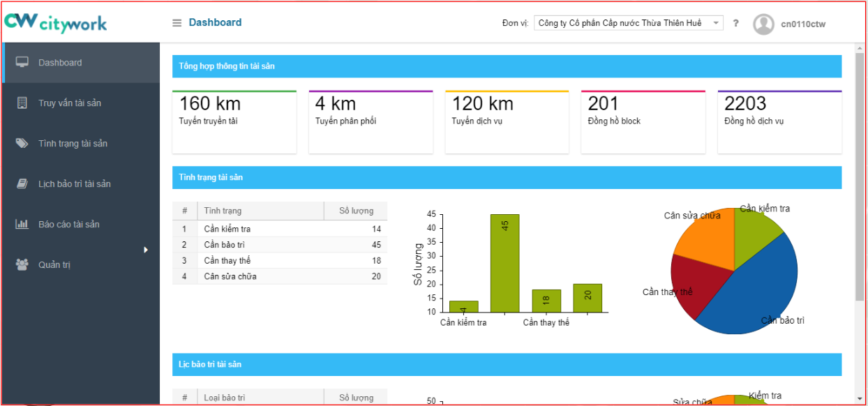Select the 120 km Tuyến dịch vụ card
The width and height of the screenshot is (868, 406).
coord(507,122)
